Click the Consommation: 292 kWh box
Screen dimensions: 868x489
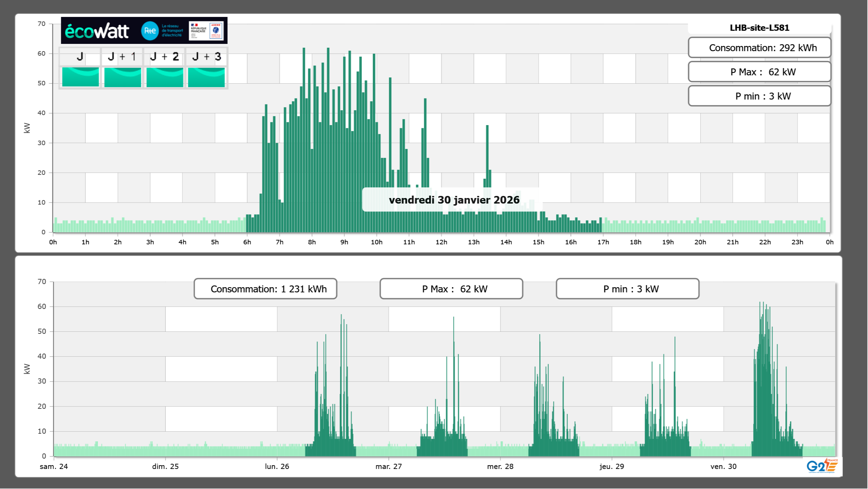click(x=759, y=48)
